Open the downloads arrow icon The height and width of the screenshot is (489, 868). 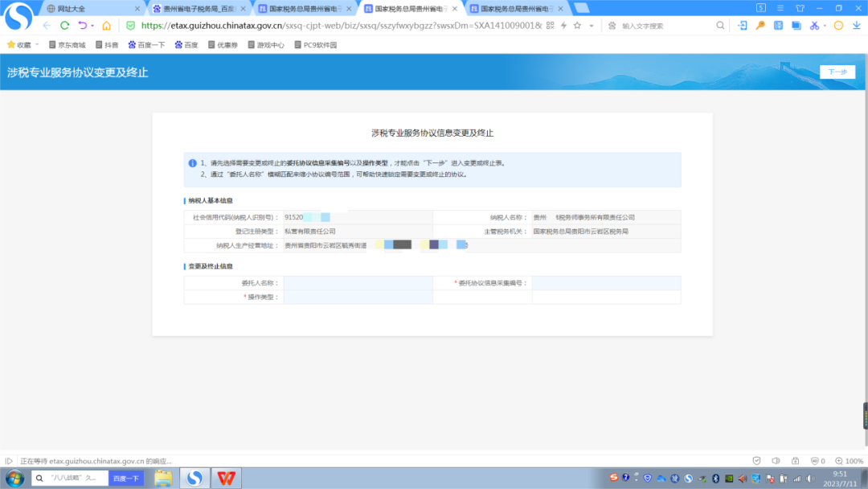click(857, 26)
